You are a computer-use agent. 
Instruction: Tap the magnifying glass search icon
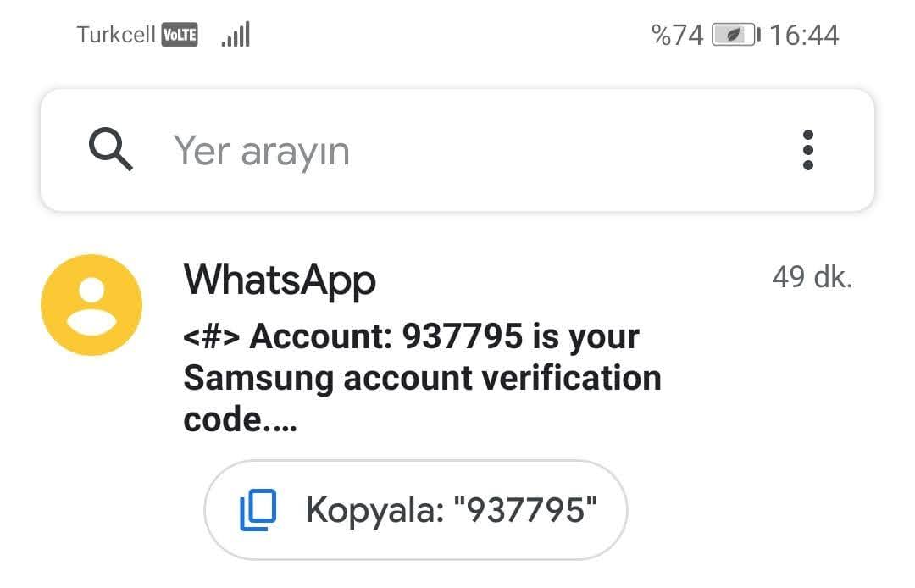tap(110, 149)
